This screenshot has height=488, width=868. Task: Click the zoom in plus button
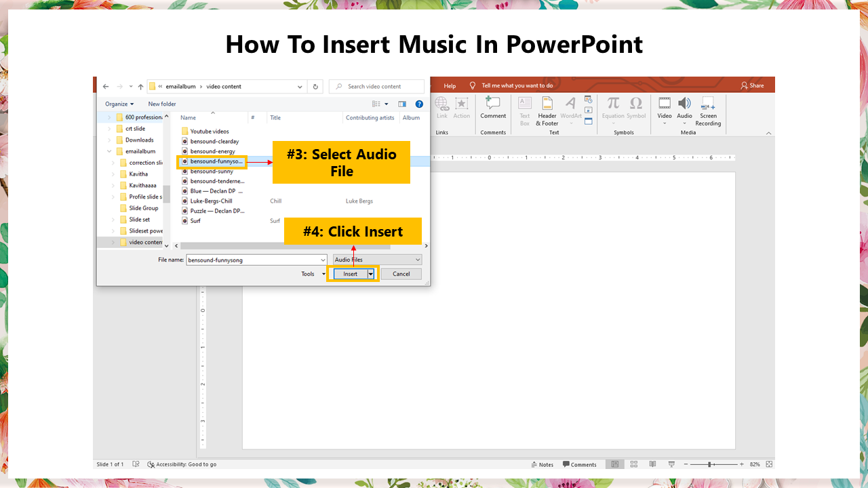(742, 464)
